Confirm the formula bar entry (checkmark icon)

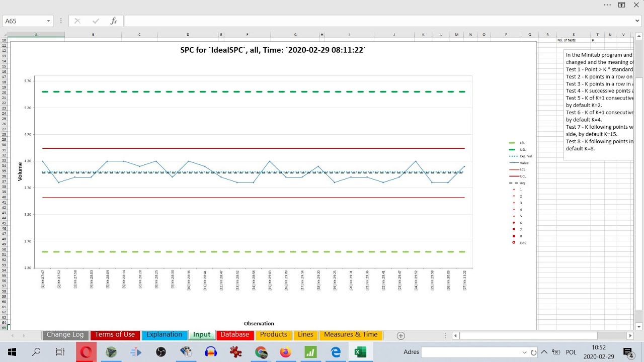pos(96,21)
